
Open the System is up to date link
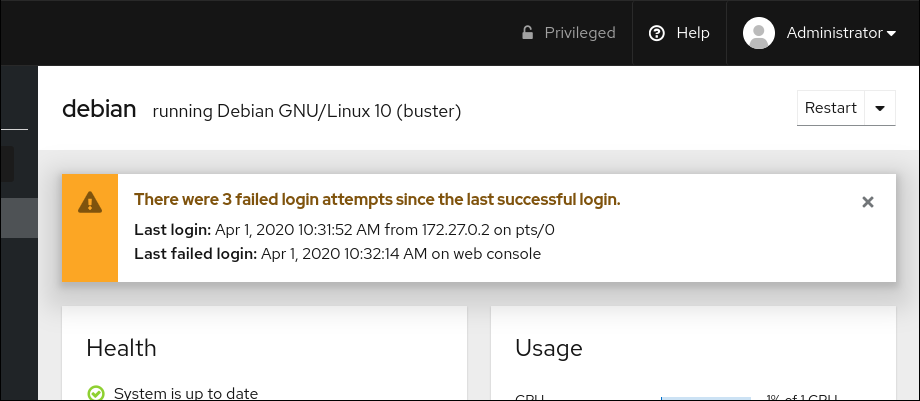tap(186, 393)
